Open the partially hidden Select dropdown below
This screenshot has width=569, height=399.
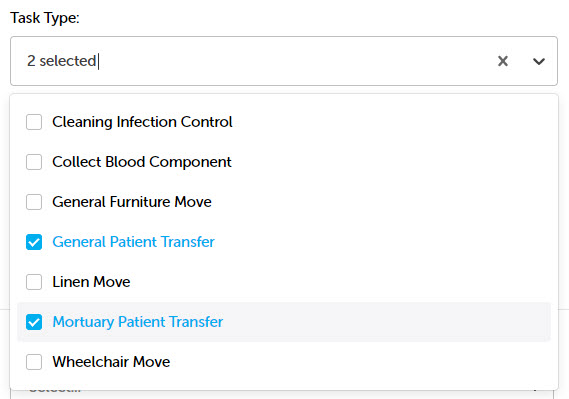(x=282, y=395)
